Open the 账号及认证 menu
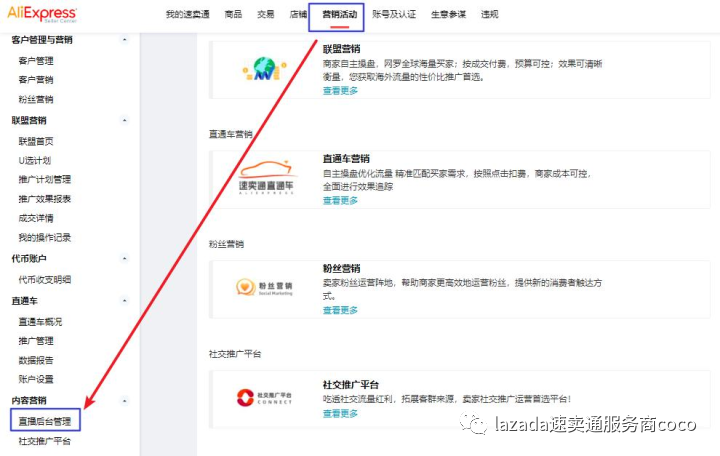720x456 pixels. (394, 14)
